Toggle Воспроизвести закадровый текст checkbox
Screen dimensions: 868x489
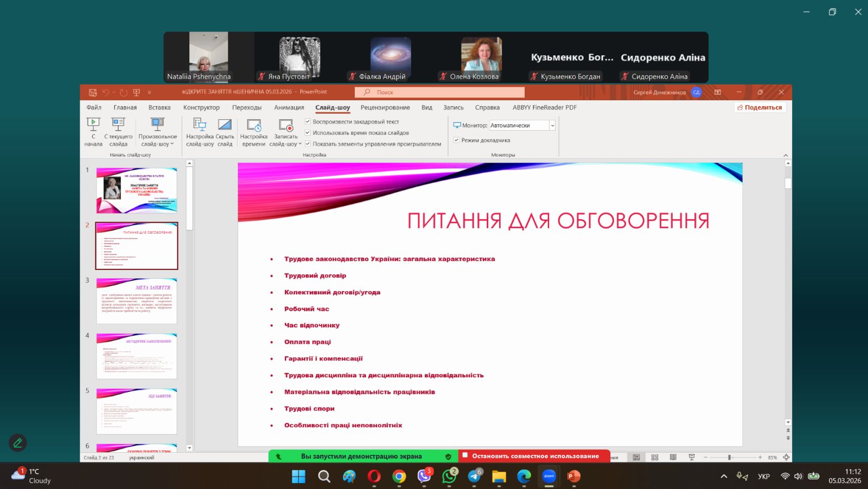308,121
